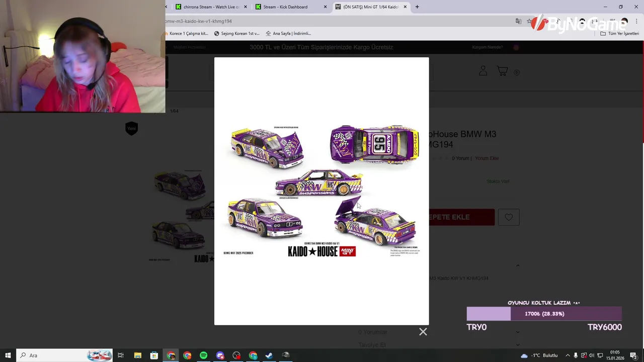Open File Explorer from taskbar
The height and width of the screenshot is (362, 644).
[137, 355]
